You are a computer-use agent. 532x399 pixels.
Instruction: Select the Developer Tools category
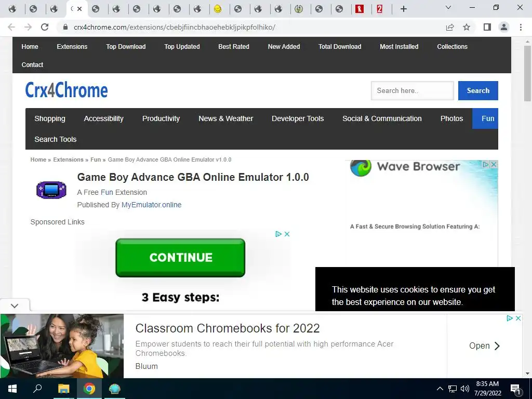pyautogui.click(x=298, y=118)
